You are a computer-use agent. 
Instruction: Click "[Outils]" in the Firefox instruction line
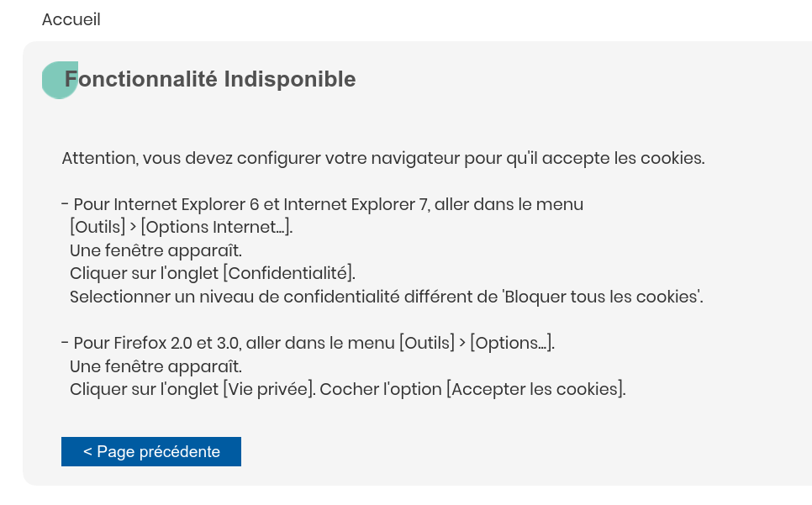(x=427, y=343)
